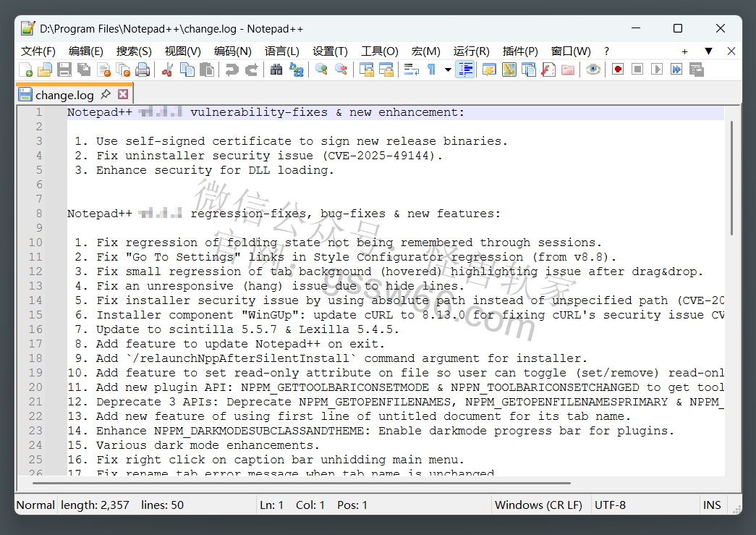Screen dimensions: 756x535
Task: Open the 工具(O) menu
Action: [x=380, y=51]
